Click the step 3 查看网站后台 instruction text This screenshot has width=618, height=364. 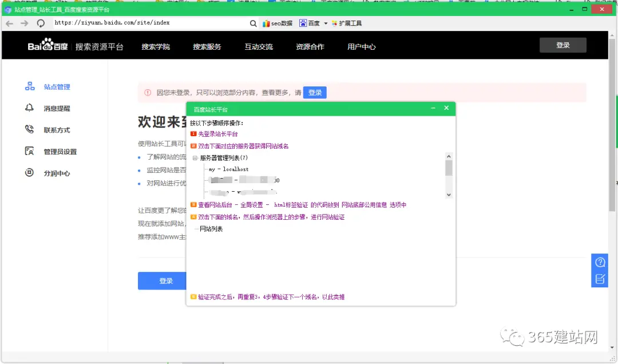[302, 205]
